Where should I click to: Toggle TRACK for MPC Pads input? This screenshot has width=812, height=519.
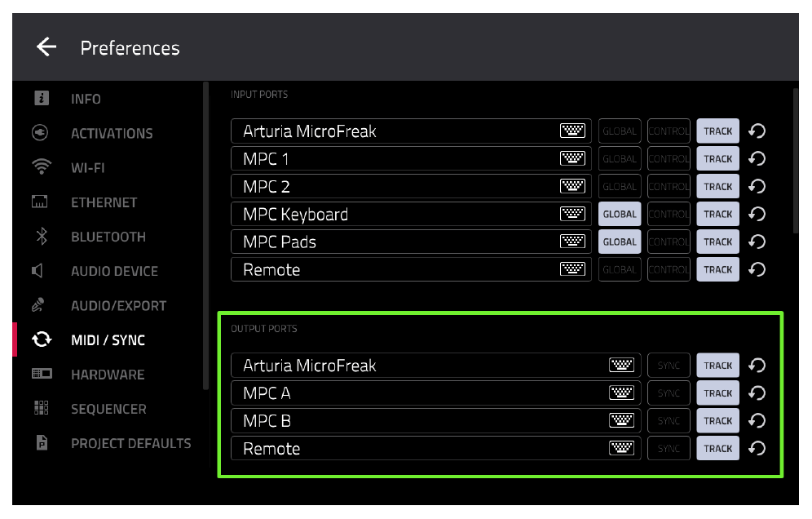[717, 242]
